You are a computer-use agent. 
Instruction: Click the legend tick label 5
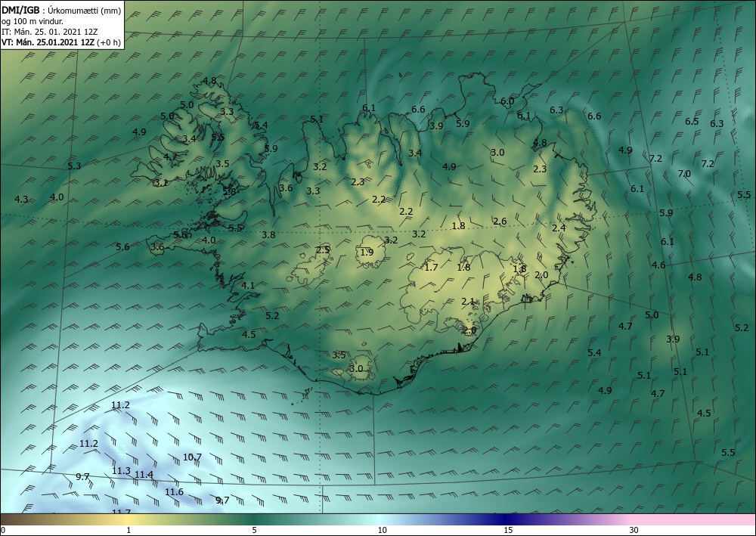(254, 531)
